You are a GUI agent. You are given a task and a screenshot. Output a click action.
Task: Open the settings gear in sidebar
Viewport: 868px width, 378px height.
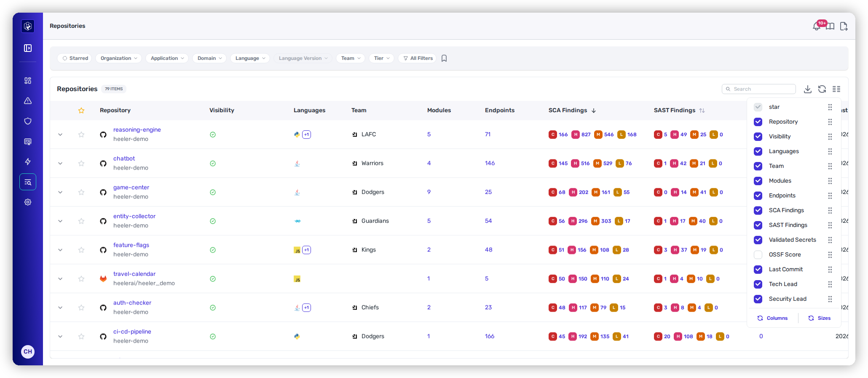point(28,202)
